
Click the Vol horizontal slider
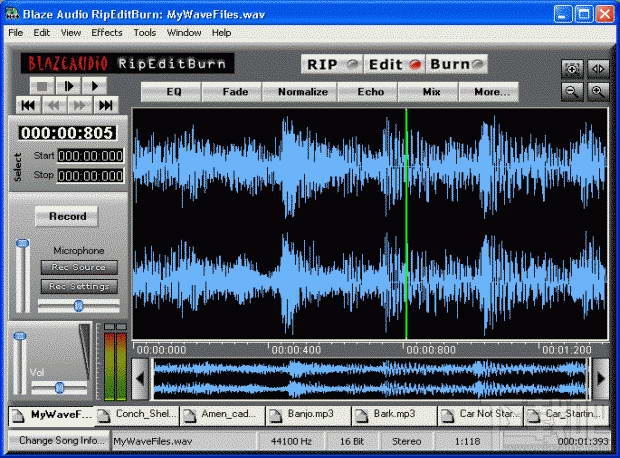(59, 386)
